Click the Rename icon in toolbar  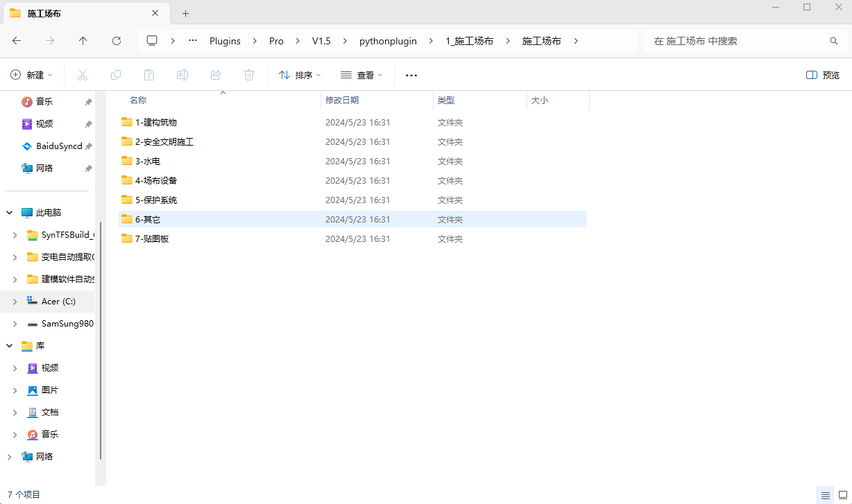[x=182, y=75]
